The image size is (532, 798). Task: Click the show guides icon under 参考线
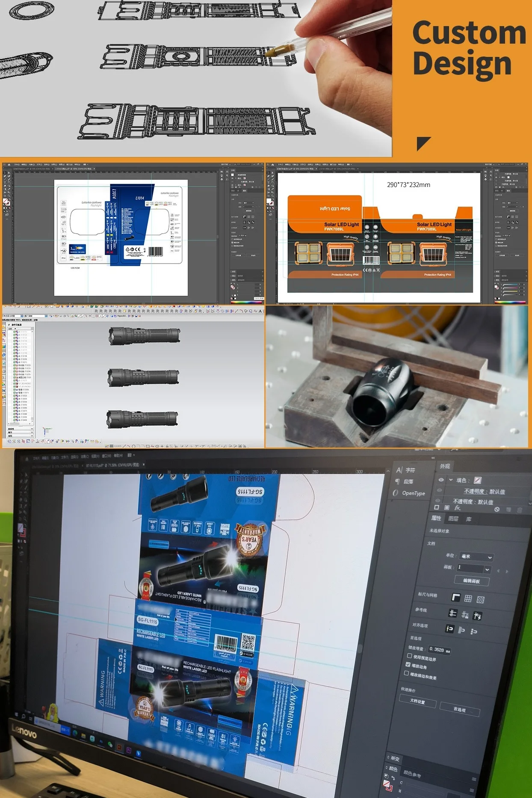pos(452,613)
